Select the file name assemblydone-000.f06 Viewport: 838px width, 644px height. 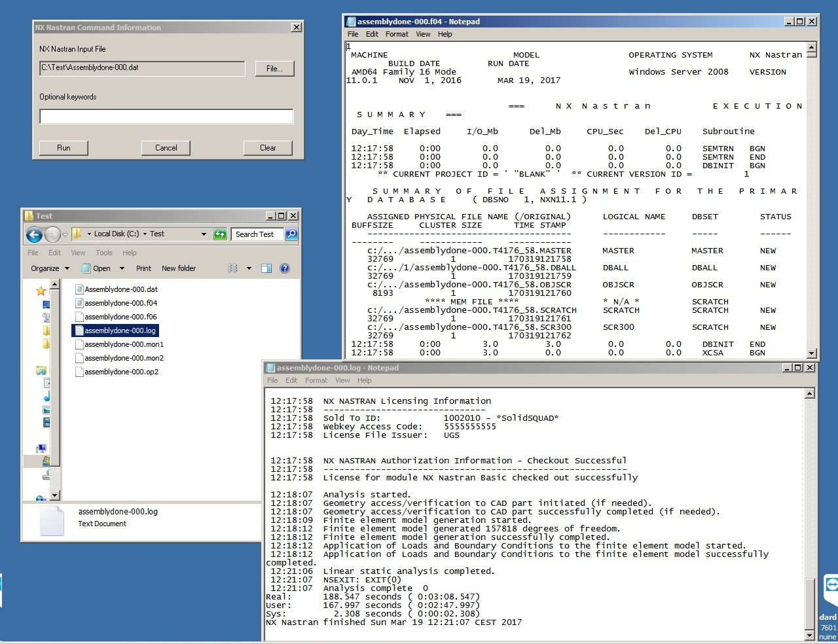click(x=120, y=317)
